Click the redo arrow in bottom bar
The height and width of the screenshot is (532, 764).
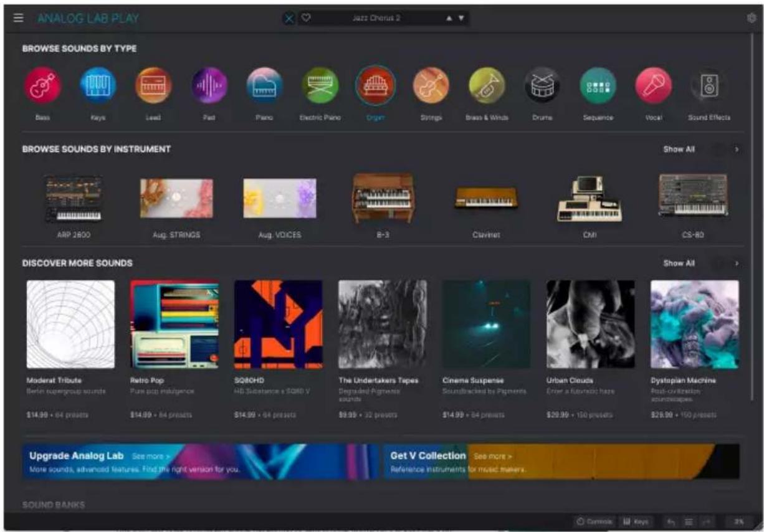707,521
